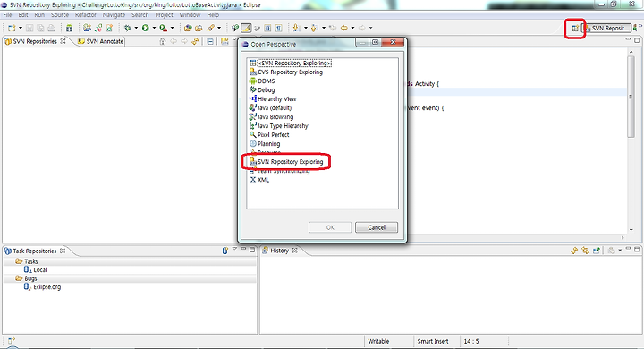Open the Window menu
The image size is (644, 349).
coord(190,15)
